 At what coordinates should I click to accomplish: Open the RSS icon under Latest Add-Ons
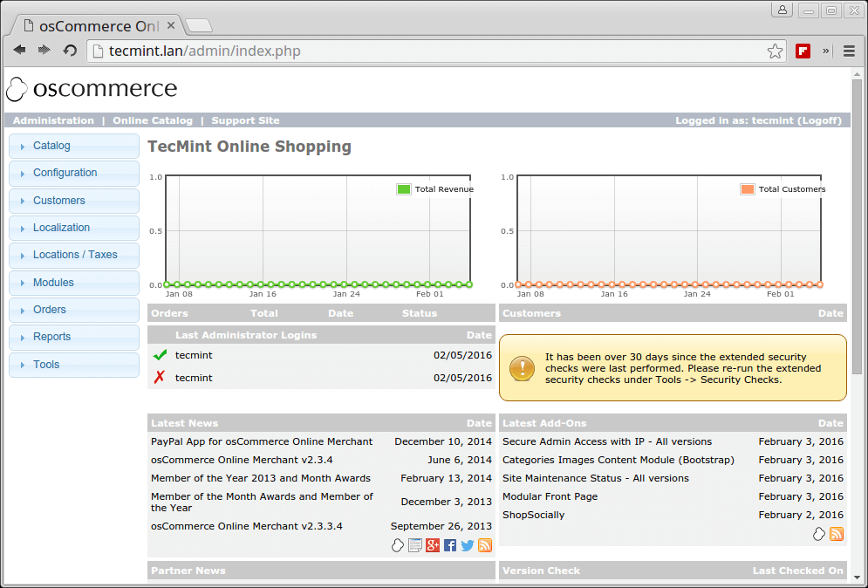[x=837, y=534]
